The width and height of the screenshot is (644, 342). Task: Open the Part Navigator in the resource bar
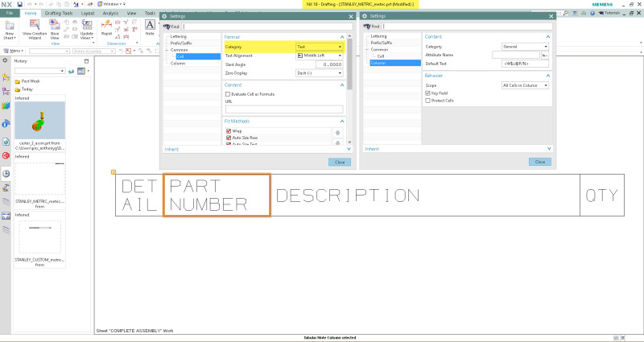pos(6,91)
